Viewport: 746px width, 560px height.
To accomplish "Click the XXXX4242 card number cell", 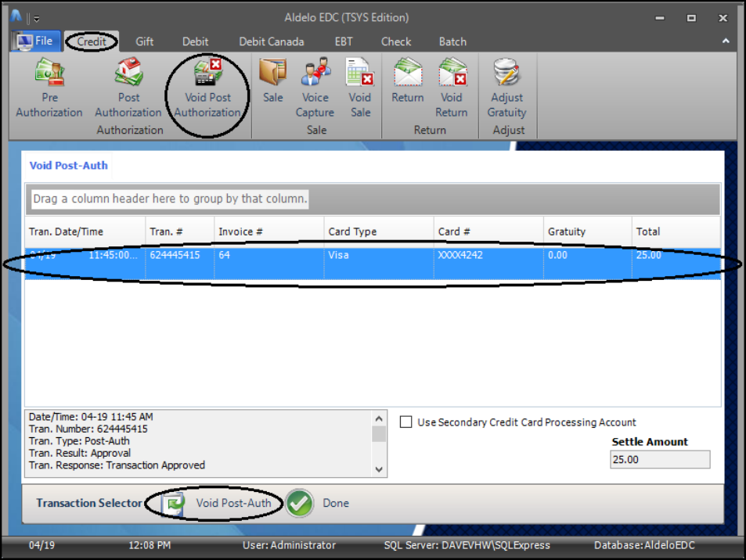I will [488, 264].
